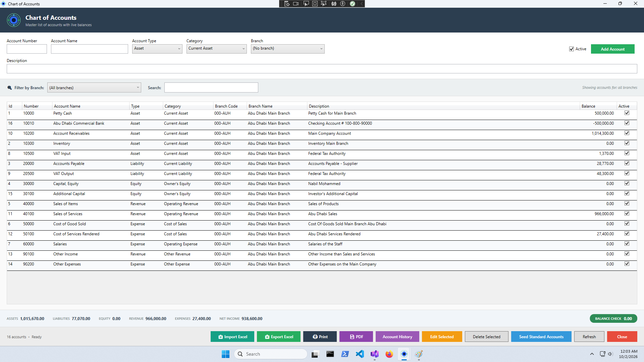The image size is (644, 362).
Task: Open the accessibility scan icon
Action: pos(343,4)
